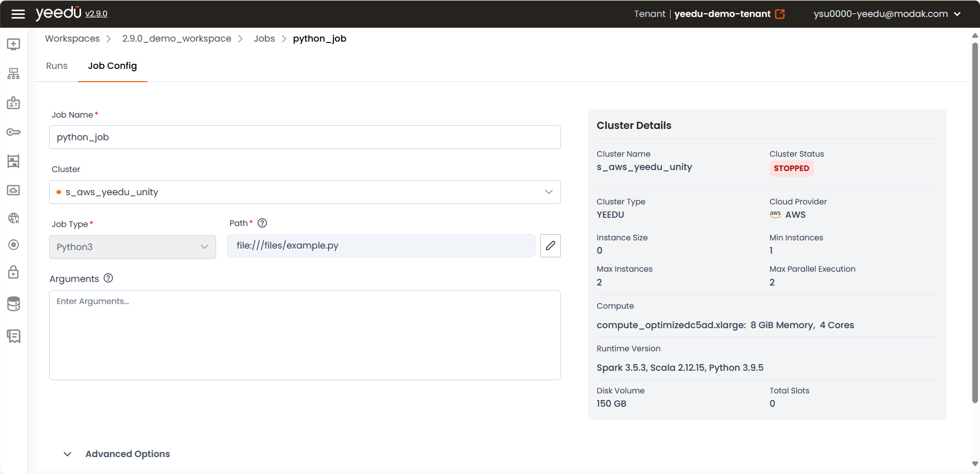Open the storage shelf sidebar icon

(x=14, y=161)
